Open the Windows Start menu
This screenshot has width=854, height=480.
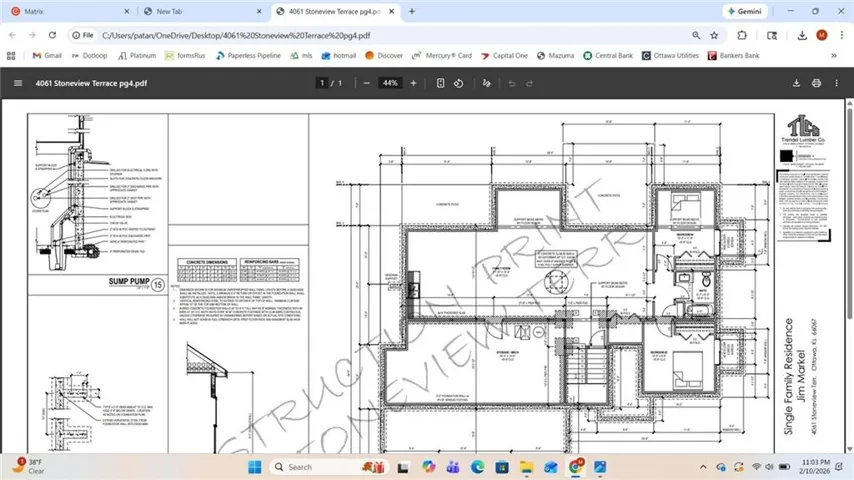coord(253,467)
